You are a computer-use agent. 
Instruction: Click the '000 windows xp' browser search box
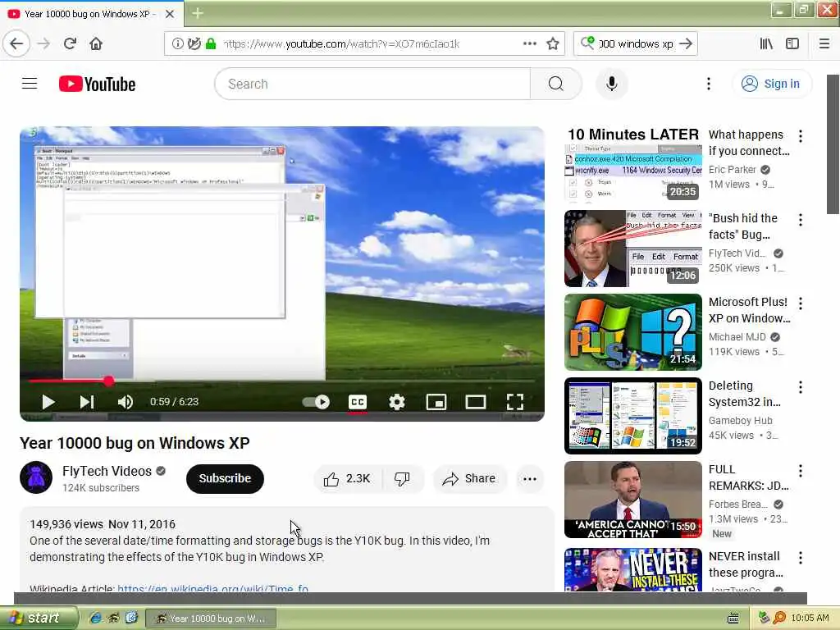[x=636, y=43]
